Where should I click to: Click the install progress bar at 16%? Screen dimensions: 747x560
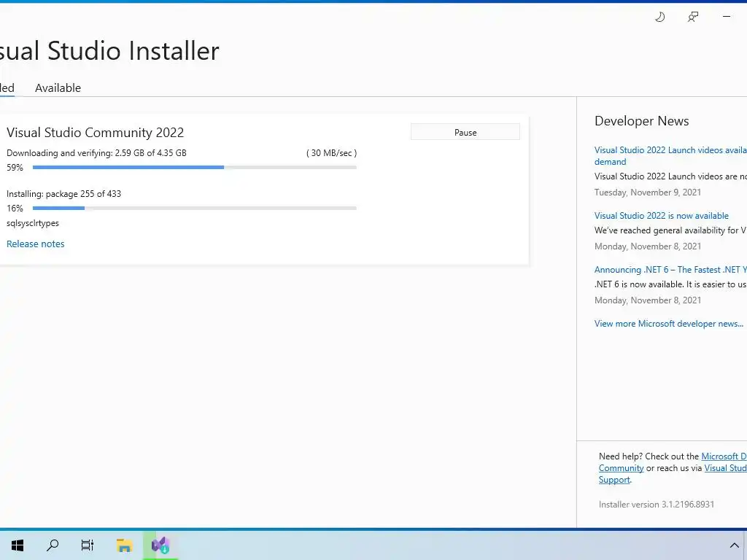pyautogui.click(x=194, y=208)
